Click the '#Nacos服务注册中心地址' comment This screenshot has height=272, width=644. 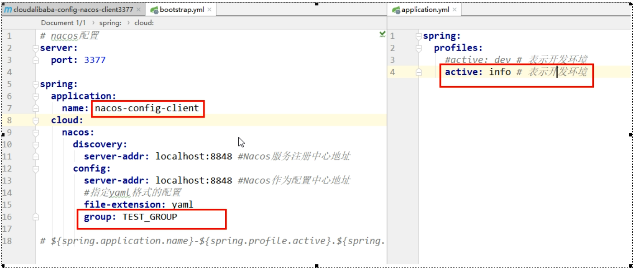(x=294, y=156)
